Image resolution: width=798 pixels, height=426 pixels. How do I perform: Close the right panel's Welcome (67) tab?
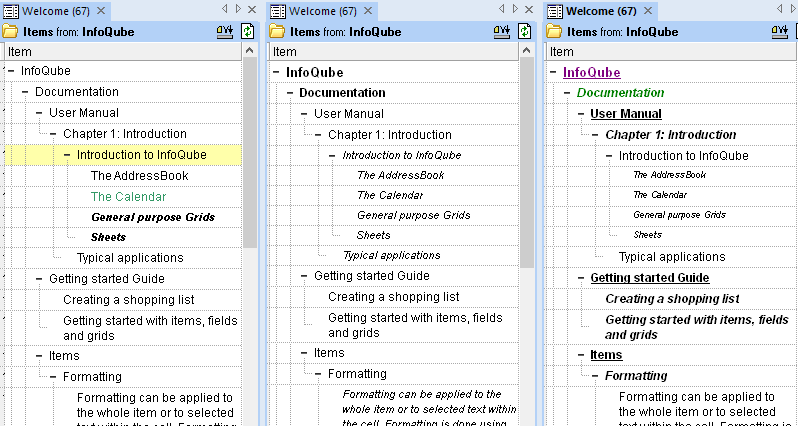point(647,11)
